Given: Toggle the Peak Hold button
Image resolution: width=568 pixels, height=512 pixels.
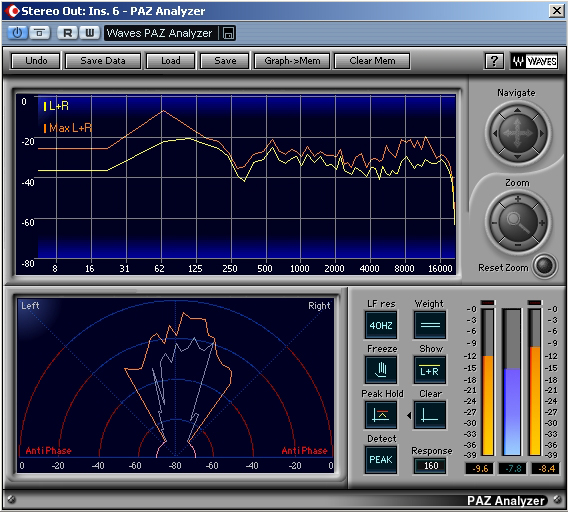Looking at the screenshot, I should (381, 415).
